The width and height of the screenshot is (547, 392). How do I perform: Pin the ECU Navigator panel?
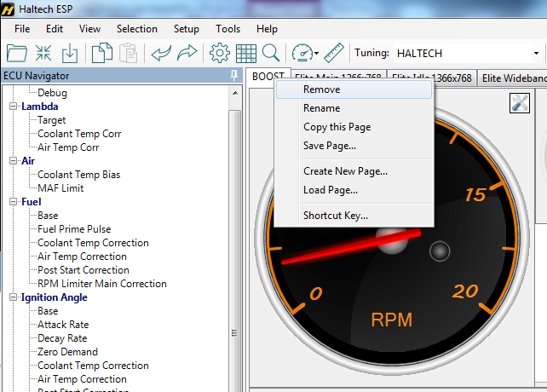coord(234,76)
